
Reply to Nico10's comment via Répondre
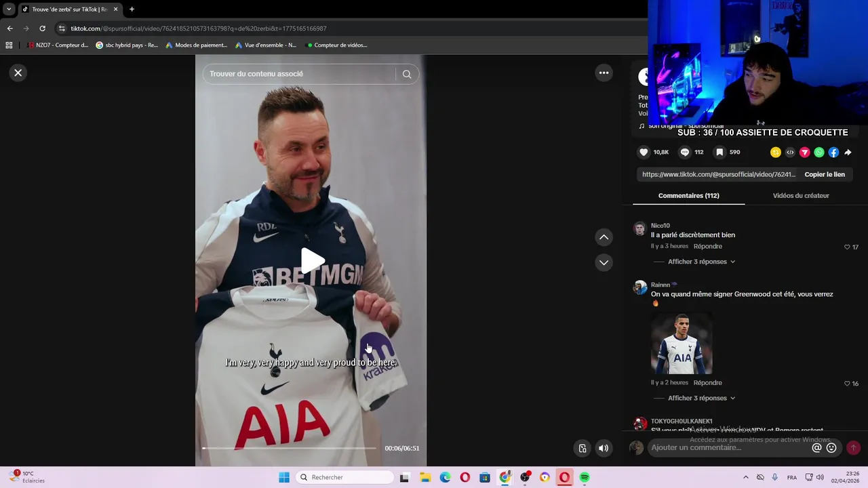click(707, 246)
